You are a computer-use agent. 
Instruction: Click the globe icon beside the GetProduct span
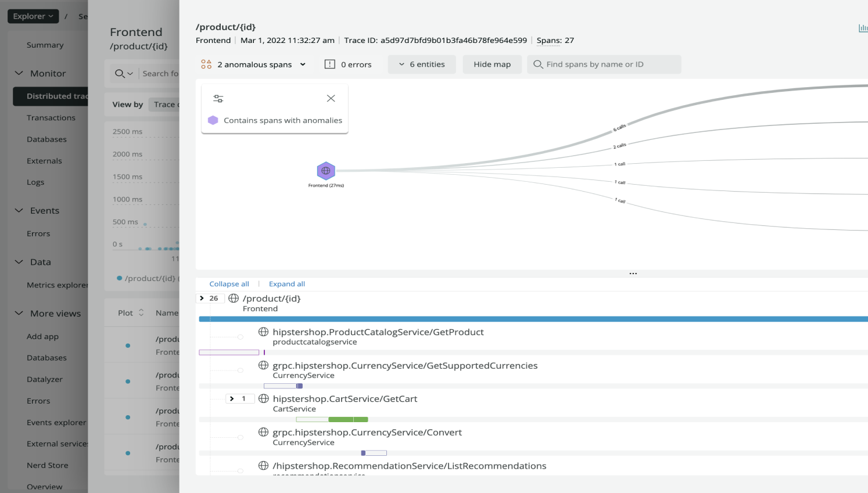(264, 332)
